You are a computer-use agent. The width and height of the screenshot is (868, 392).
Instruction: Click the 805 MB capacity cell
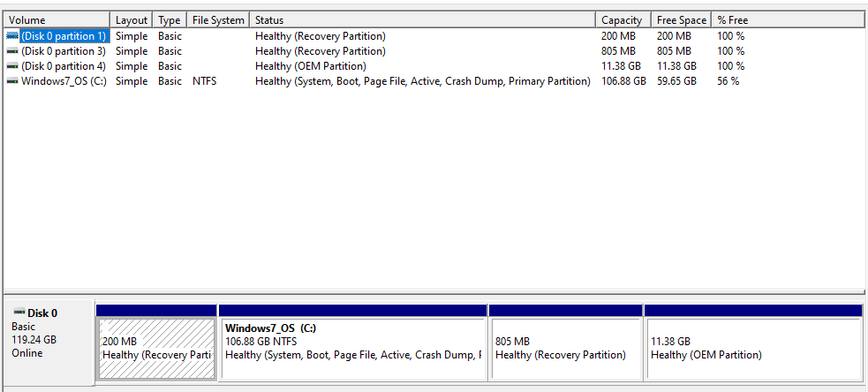(618, 51)
